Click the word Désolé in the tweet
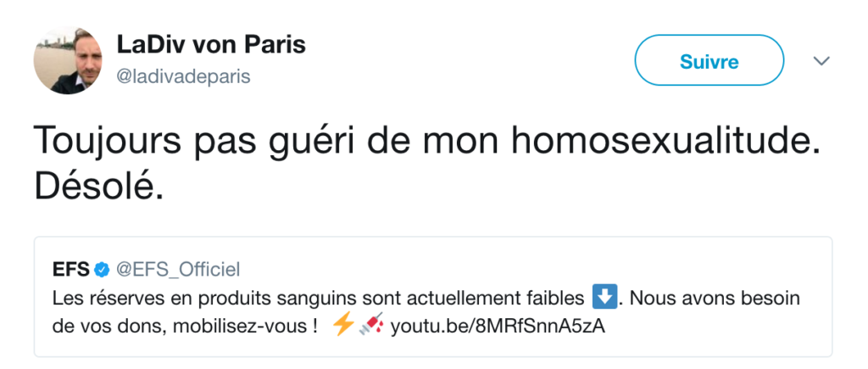868x369 pixels. coord(97,187)
